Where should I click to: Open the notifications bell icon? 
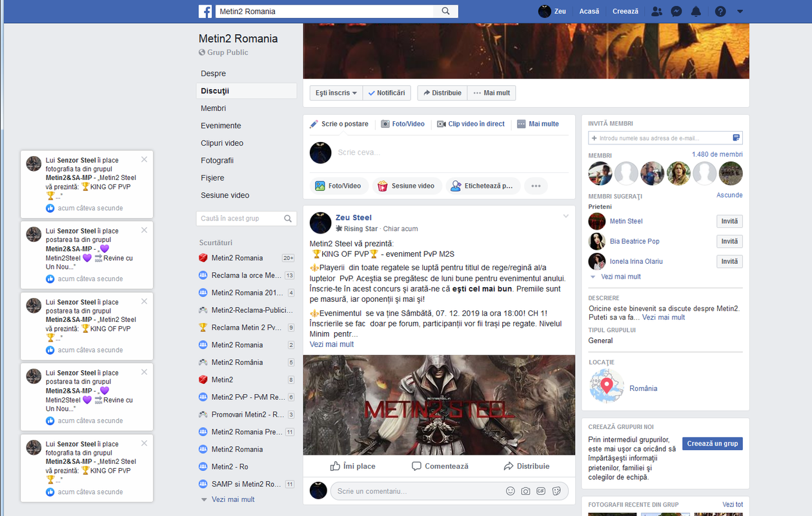(696, 11)
